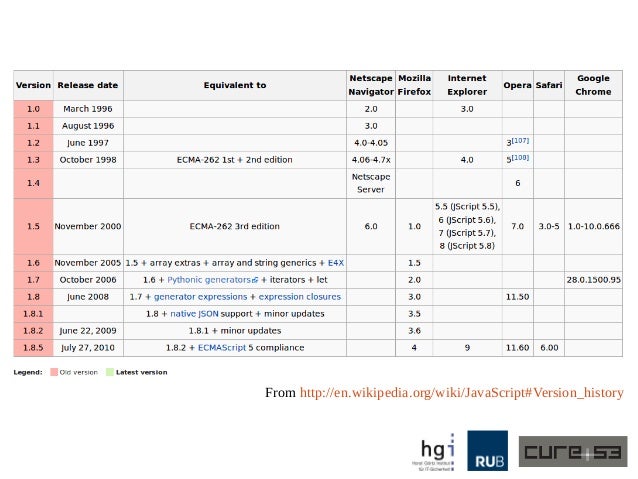Open the ECMAScript link in 1.8.5 row

222,348
